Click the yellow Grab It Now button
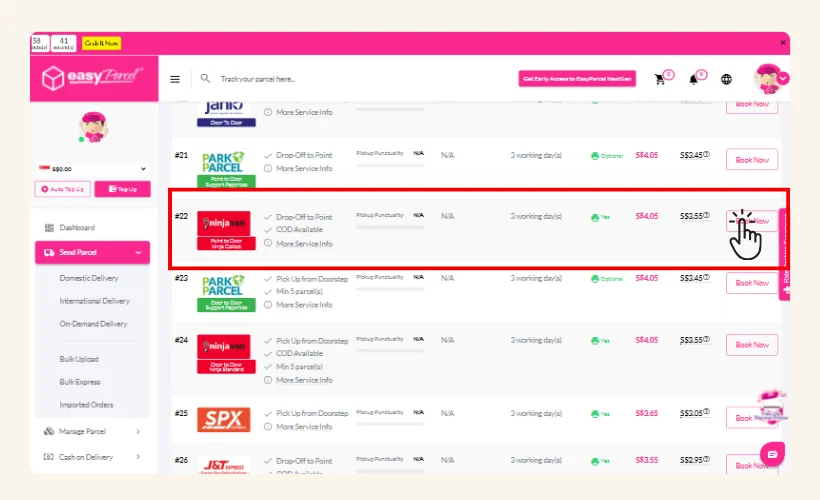The width and height of the screenshot is (820, 500). click(x=102, y=43)
